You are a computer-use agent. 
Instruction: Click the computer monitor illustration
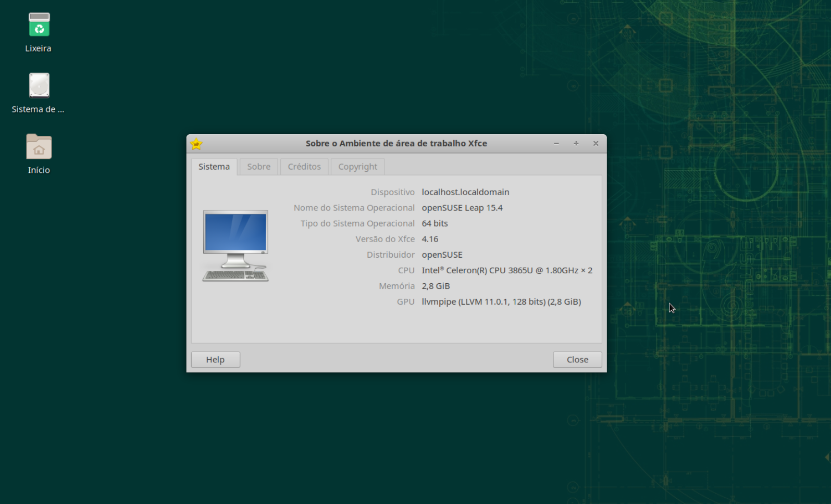click(235, 246)
